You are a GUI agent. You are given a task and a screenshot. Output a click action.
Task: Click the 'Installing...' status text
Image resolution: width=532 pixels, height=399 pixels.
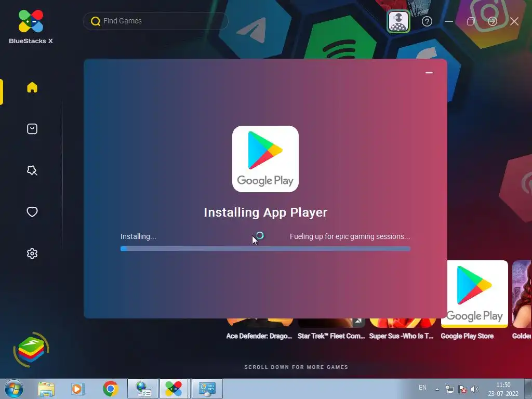point(138,236)
